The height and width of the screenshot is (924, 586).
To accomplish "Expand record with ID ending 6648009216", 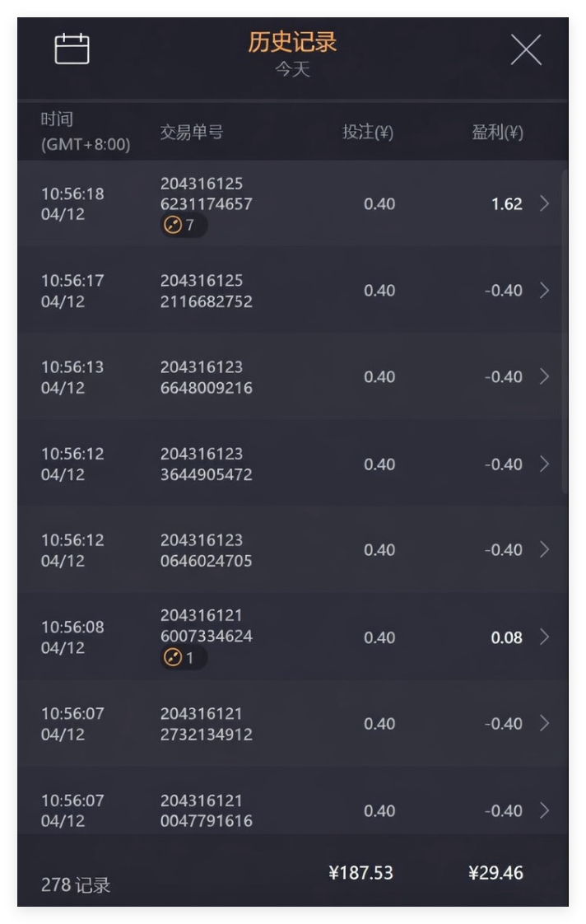I will (x=544, y=376).
